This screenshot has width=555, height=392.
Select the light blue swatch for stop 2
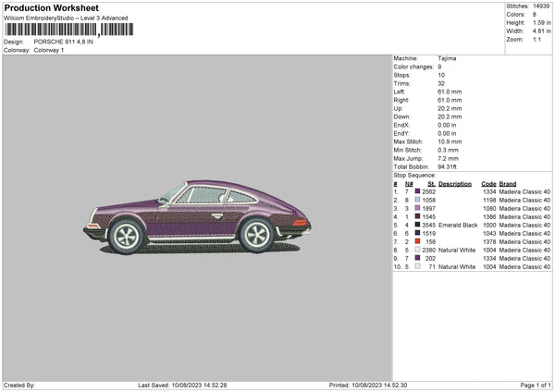click(417, 199)
